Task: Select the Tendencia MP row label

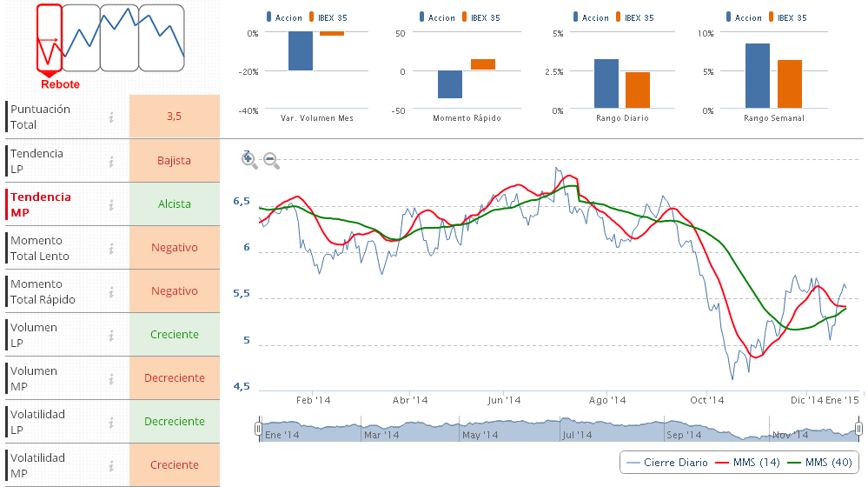Action: (40, 204)
